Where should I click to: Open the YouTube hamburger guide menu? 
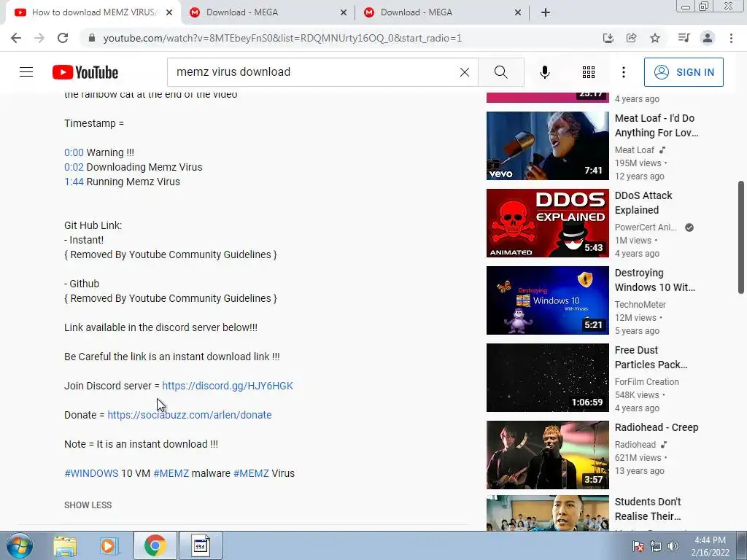coord(26,72)
